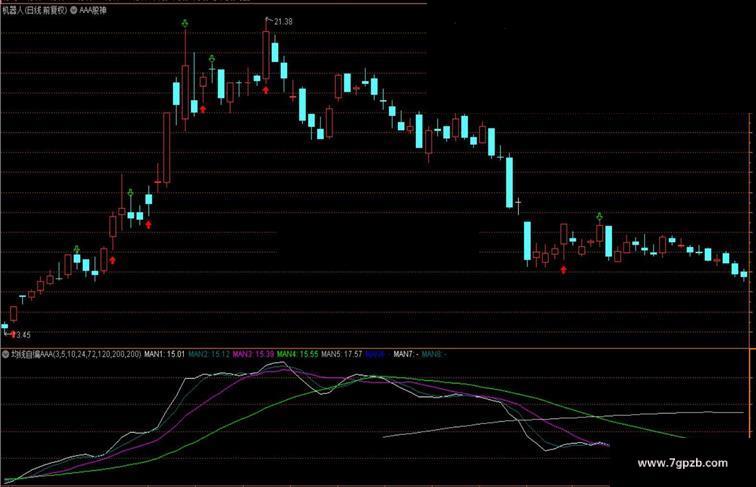756x487 pixels.
Task: Open the 均线自编AAA indicator parameters label
Action: 76,354
